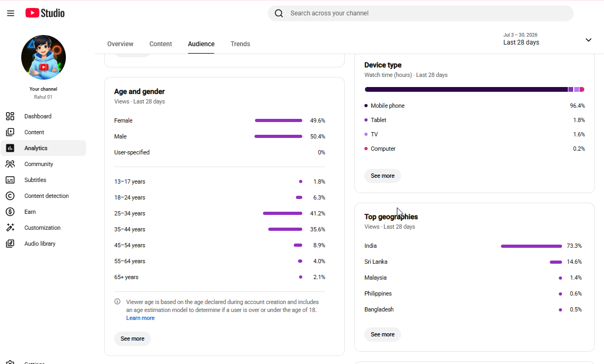604x364 pixels.
Task: Switch to the Trends tab
Action: click(240, 44)
